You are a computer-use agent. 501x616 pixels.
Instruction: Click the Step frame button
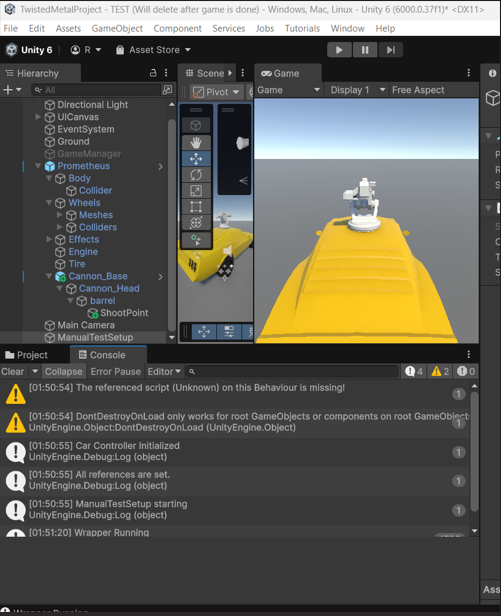pos(391,50)
